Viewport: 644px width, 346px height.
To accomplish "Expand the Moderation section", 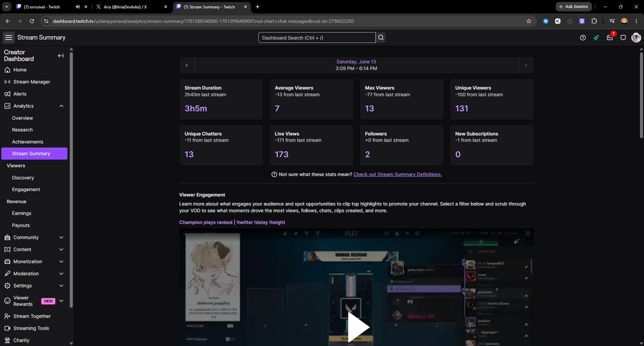I will pos(61,274).
